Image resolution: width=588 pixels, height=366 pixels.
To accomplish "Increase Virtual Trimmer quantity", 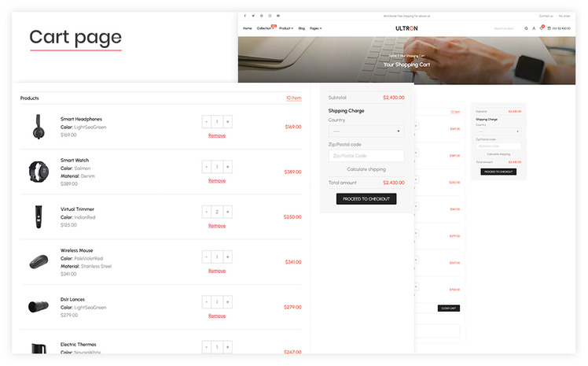I will pos(228,212).
